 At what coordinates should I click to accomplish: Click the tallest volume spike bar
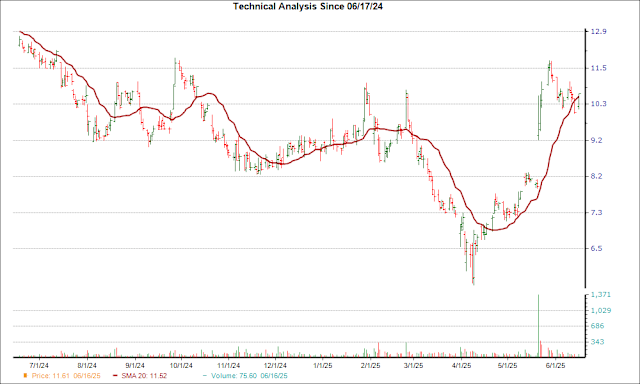538,326
